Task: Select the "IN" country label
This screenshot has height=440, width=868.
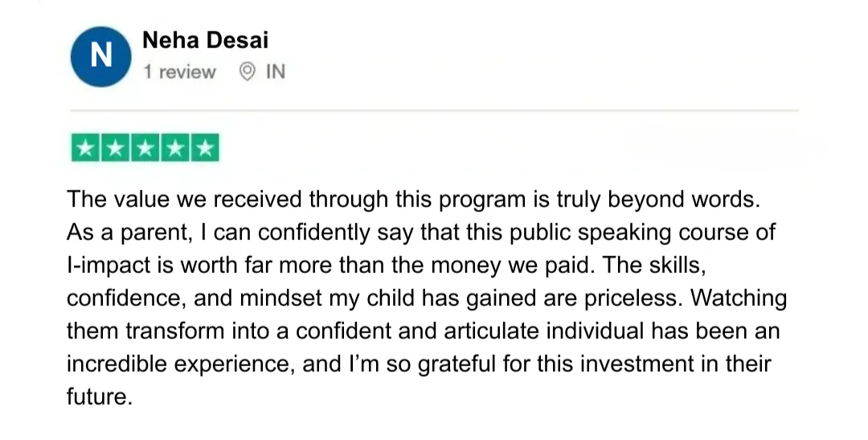Action: (275, 72)
